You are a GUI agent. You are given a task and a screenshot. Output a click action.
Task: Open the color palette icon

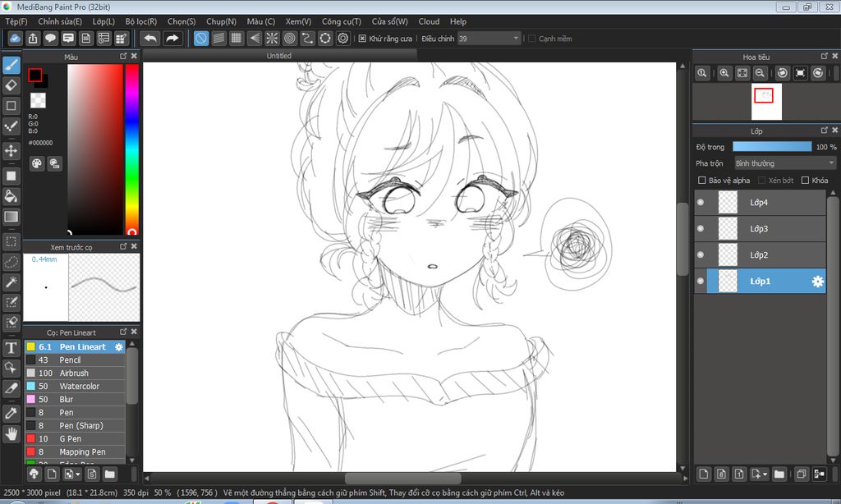36,163
